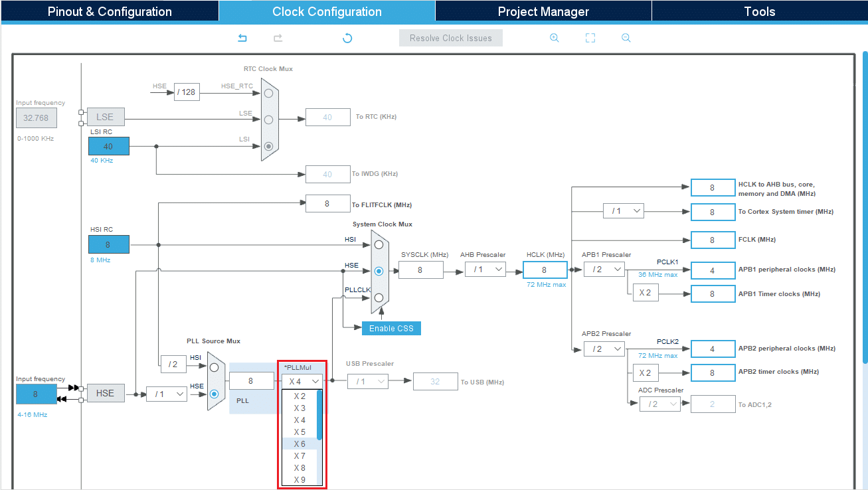Click the FCLK (MHz) value box

point(713,240)
